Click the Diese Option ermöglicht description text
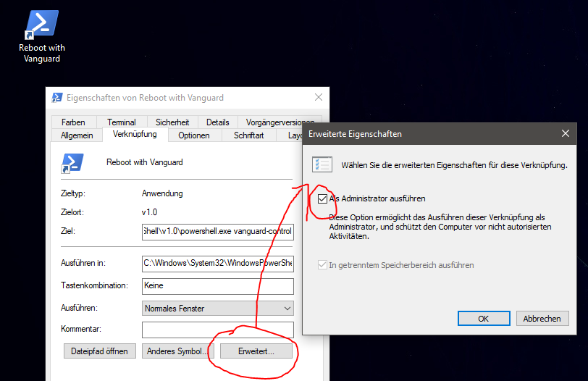588x381 pixels. click(x=440, y=227)
